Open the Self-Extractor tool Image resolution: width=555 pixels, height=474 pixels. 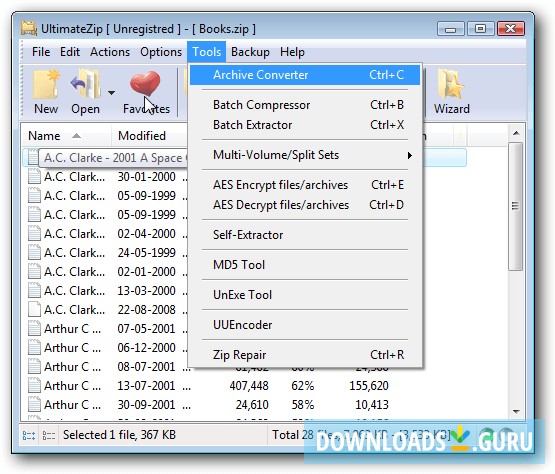pyautogui.click(x=305, y=235)
